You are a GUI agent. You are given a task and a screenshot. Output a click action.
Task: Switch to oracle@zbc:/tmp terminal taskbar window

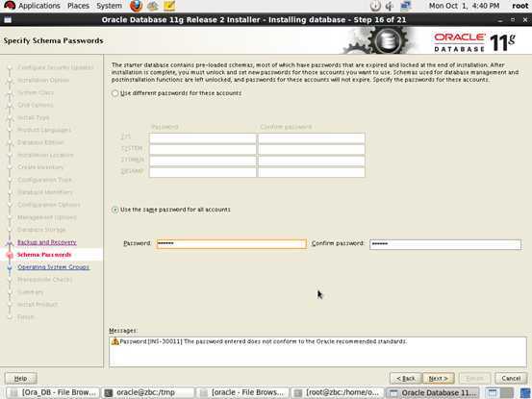click(x=148, y=392)
